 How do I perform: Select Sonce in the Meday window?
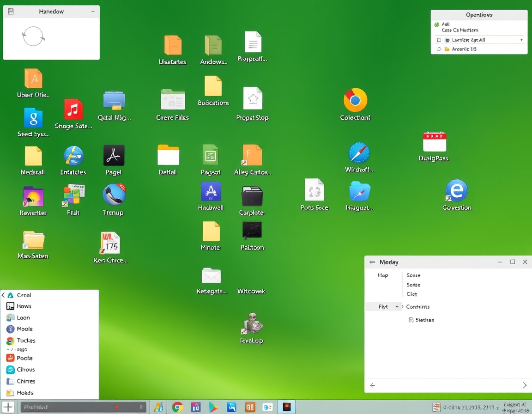(x=413, y=275)
